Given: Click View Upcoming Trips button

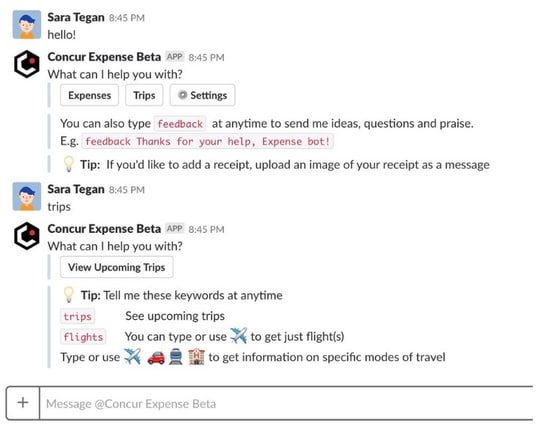Looking at the screenshot, I should point(116,267).
